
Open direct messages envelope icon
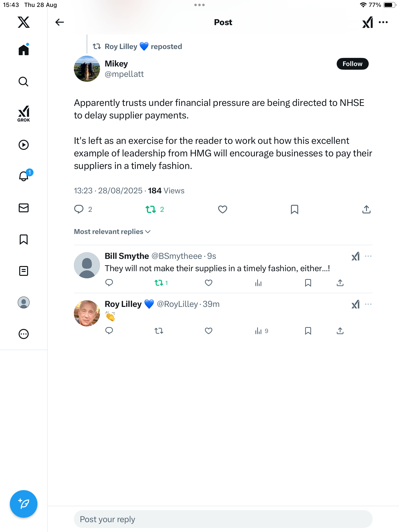coord(24,208)
